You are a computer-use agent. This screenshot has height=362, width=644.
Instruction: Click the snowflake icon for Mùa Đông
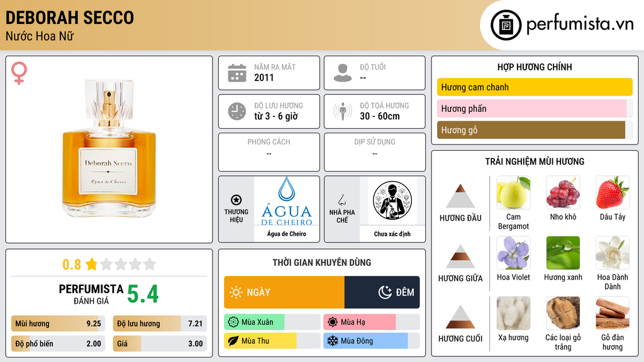coord(332,341)
